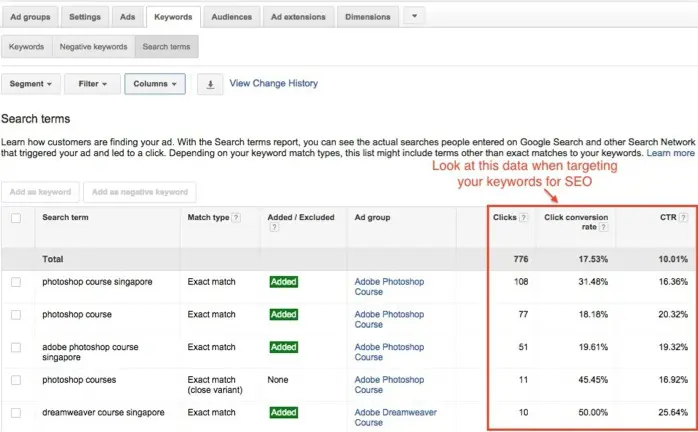Click the Learn more link
The height and width of the screenshot is (432, 698).
click(x=670, y=153)
